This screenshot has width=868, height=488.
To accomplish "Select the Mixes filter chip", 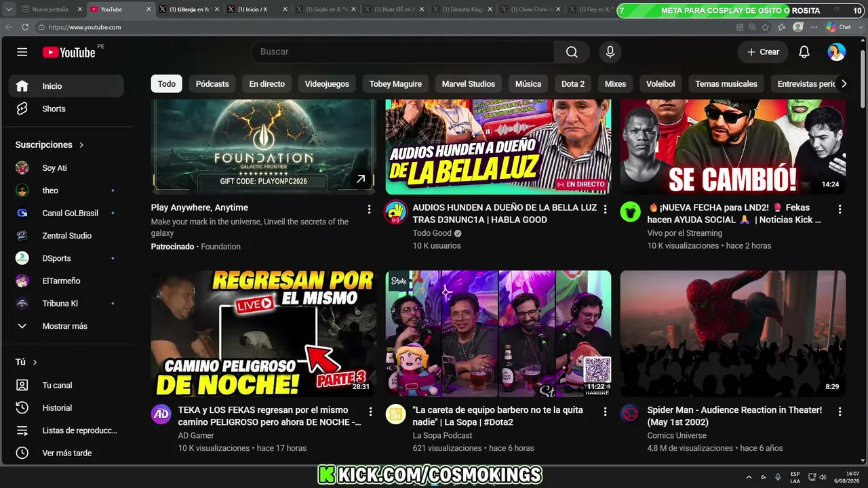I will 616,84.
